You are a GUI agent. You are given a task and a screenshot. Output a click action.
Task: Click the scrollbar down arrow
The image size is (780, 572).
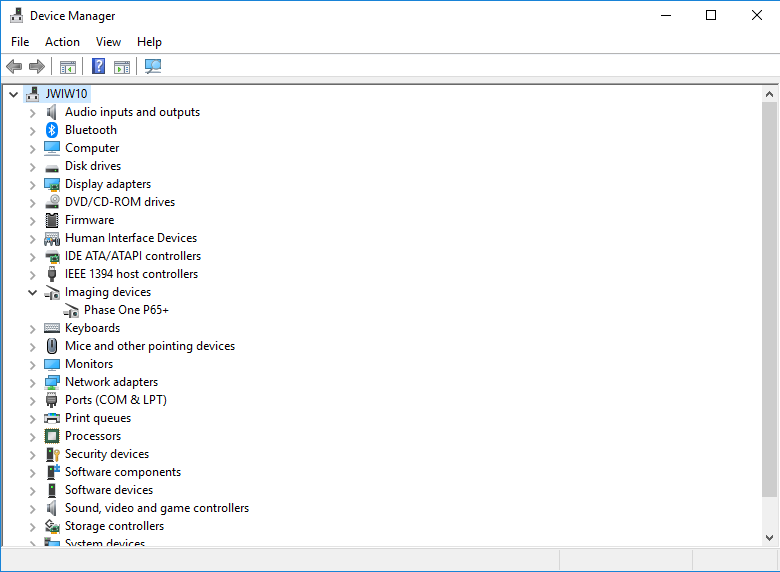(769, 538)
